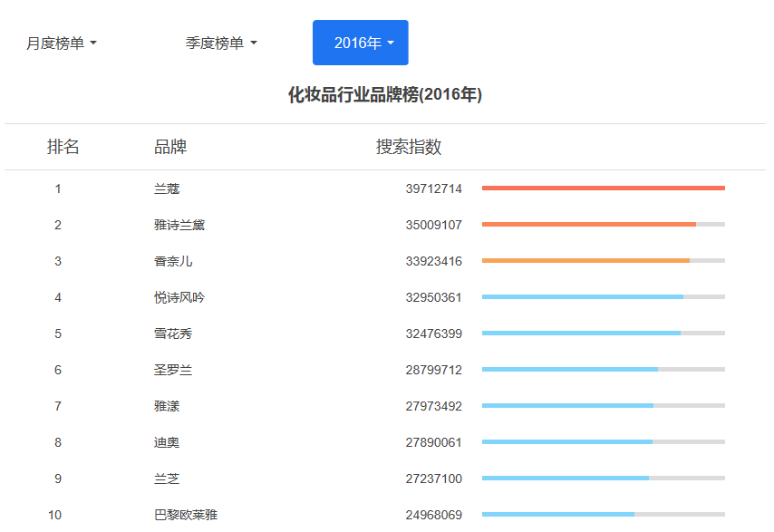
Task: Click the blue progress bar for 巴黎欧莱雅
Action: tap(558, 514)
